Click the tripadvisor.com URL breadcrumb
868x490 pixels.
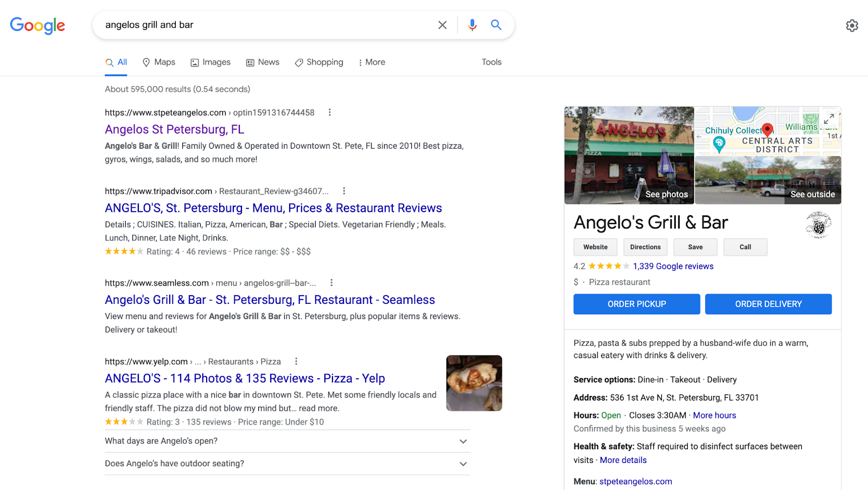tap(216, 192)
